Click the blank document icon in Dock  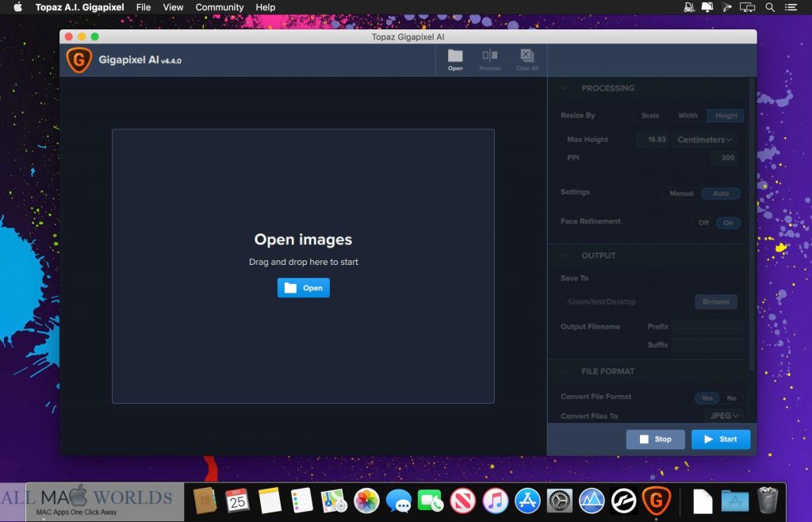703,501
